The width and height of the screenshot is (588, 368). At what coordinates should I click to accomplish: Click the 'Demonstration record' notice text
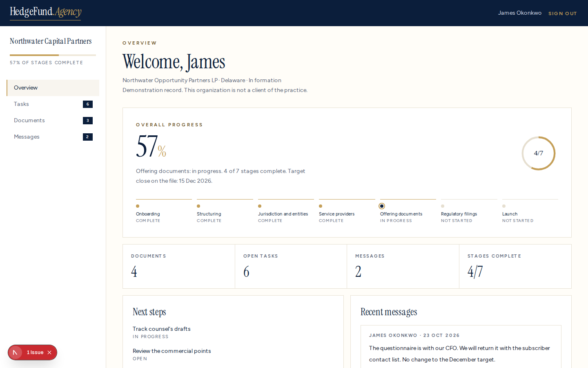(215, 90)
